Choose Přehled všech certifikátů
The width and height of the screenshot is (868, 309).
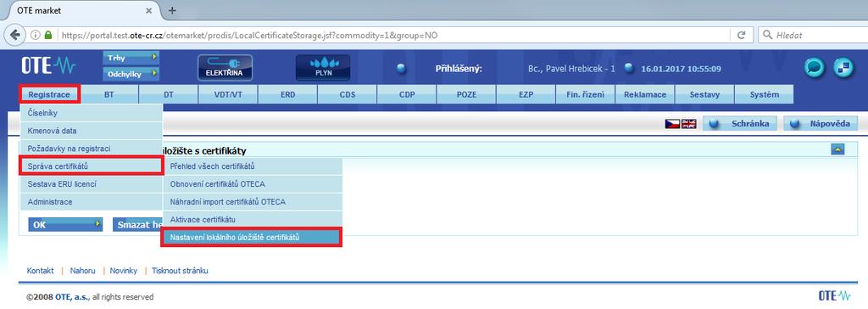[253, 166]
